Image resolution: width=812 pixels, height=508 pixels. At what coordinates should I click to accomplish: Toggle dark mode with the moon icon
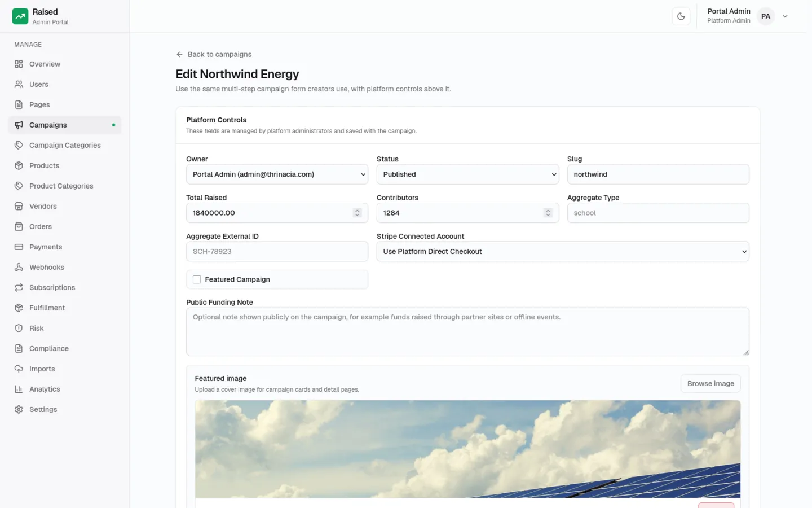point(681,16)
